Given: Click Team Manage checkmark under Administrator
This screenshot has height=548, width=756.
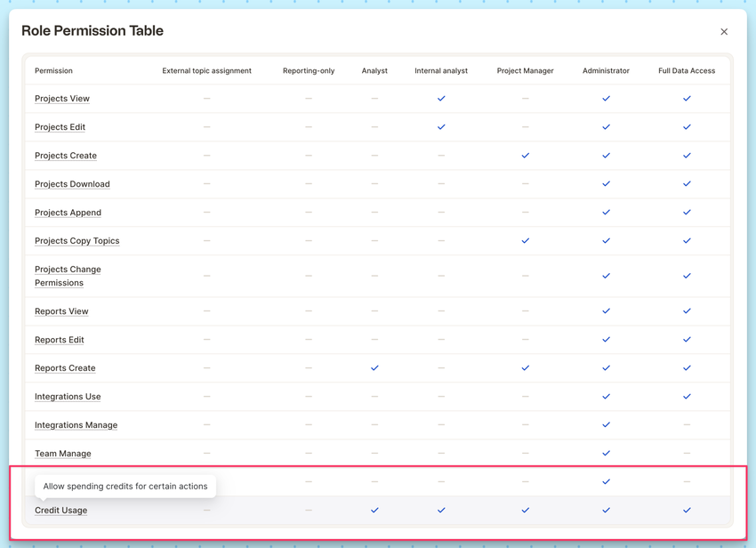Looking at the screenshot, I should click(x=606, y=454).
